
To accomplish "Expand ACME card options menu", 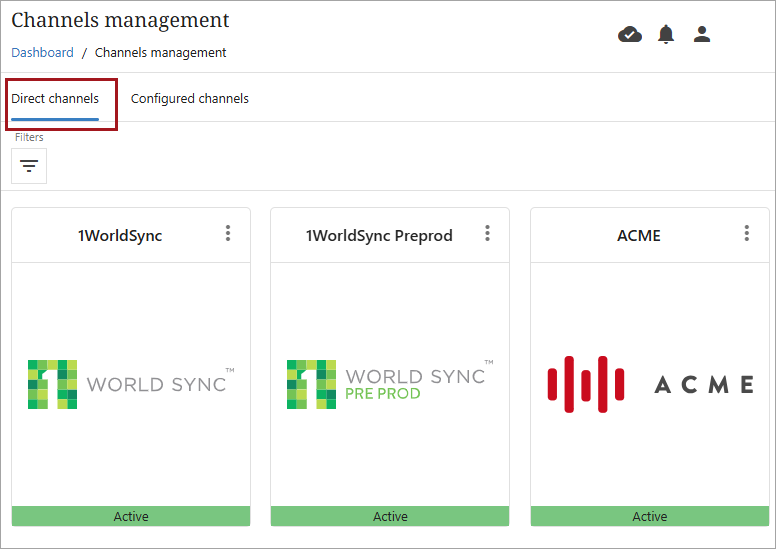I will [746, 234].
